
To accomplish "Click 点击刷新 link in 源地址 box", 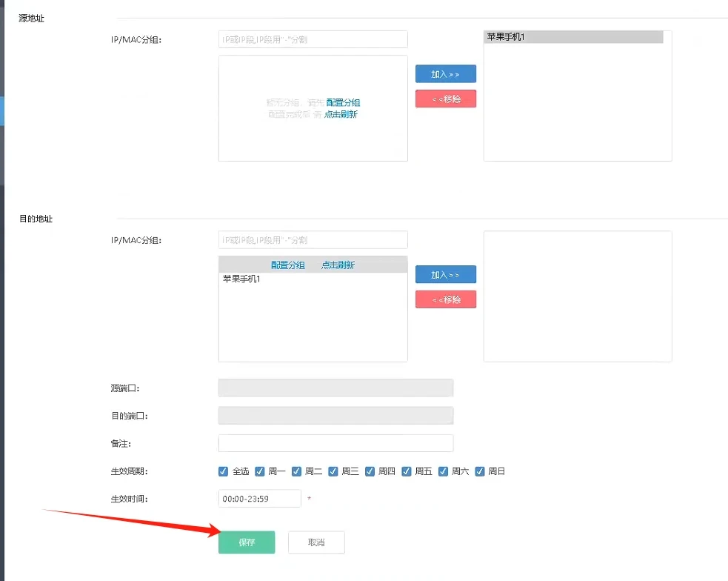I will click(x=341, y=114).
